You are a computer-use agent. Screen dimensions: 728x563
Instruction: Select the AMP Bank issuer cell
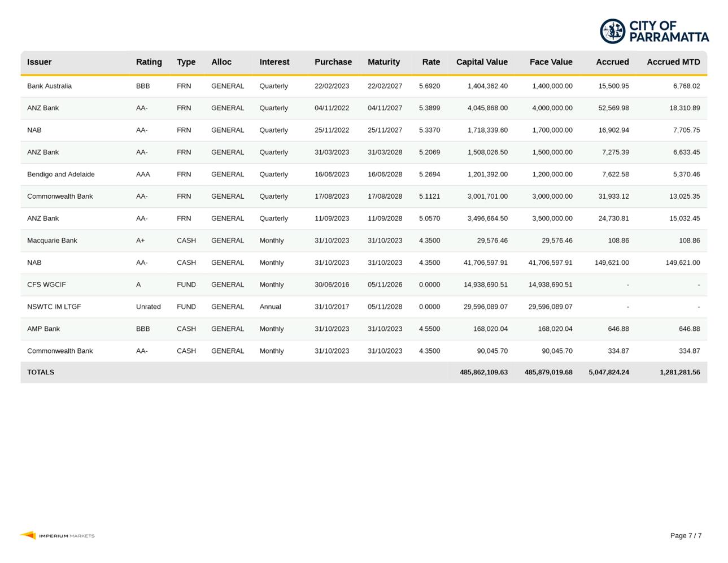[43, 329]
